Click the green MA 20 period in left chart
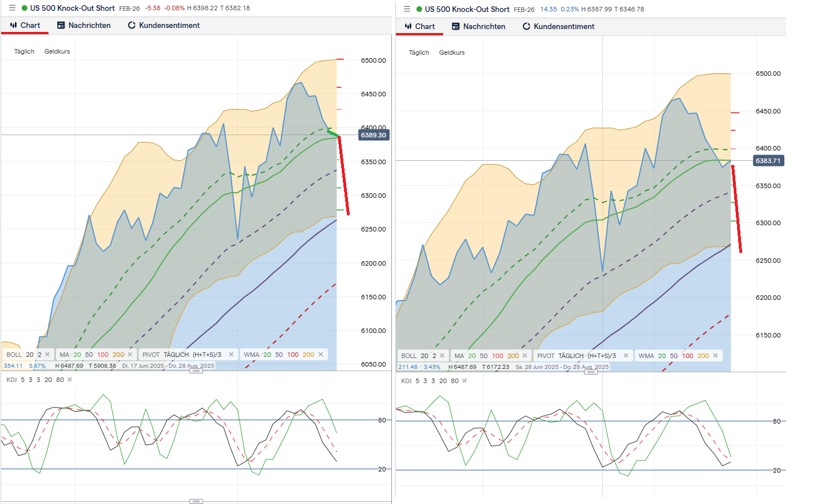This screenshot has width=838, height=504. pos(77,355)
